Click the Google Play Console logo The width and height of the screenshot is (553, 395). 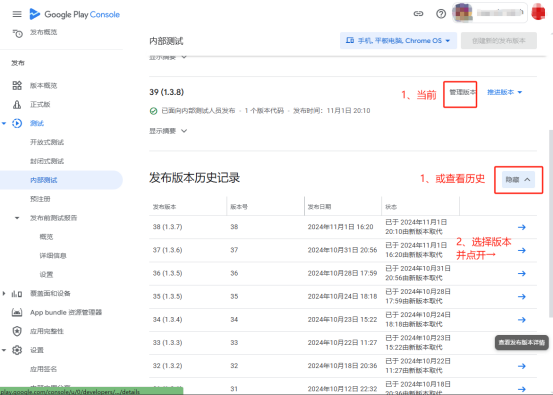coord(75,14)
